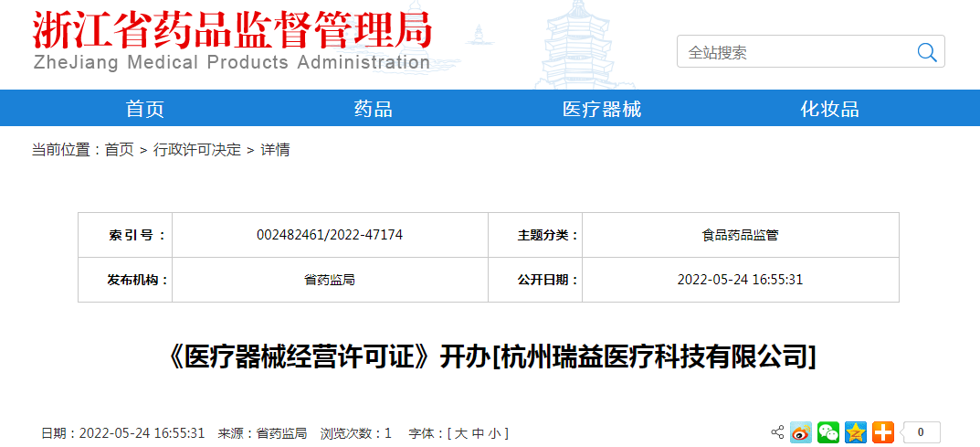This screenshot has width=980, height=447.
Task: Open the 药品 navigation tab
Action: tap(374, 109)
